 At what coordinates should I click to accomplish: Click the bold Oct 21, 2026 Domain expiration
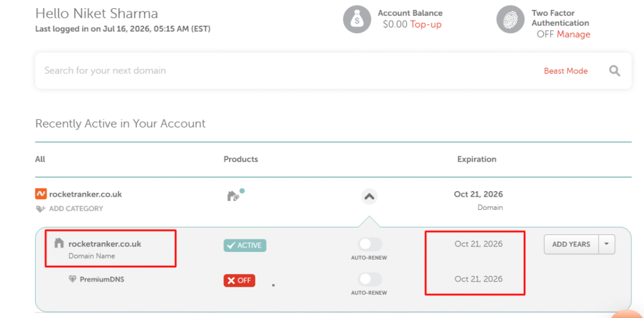[x=478, y=194]
